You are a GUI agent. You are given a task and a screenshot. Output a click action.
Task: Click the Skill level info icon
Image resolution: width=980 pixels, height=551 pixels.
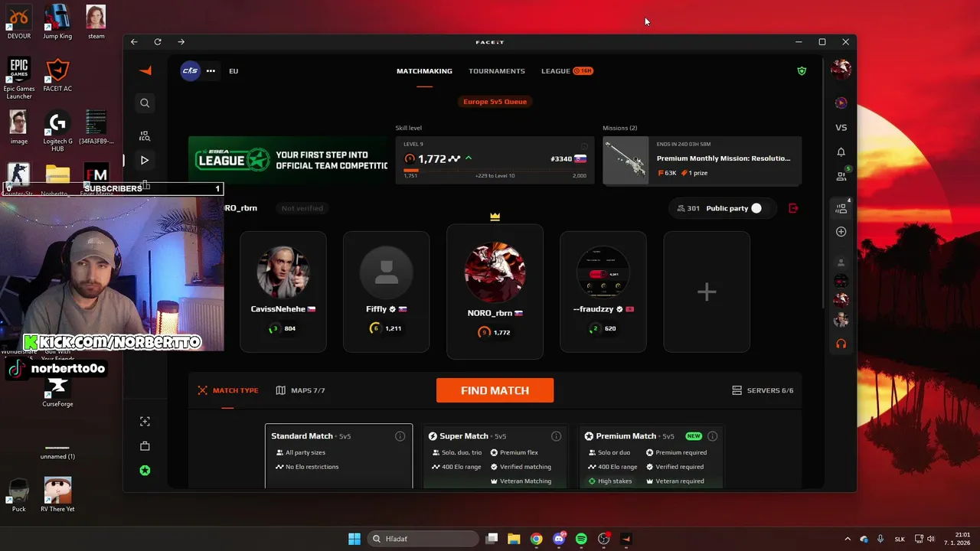[x=584, y=145]
